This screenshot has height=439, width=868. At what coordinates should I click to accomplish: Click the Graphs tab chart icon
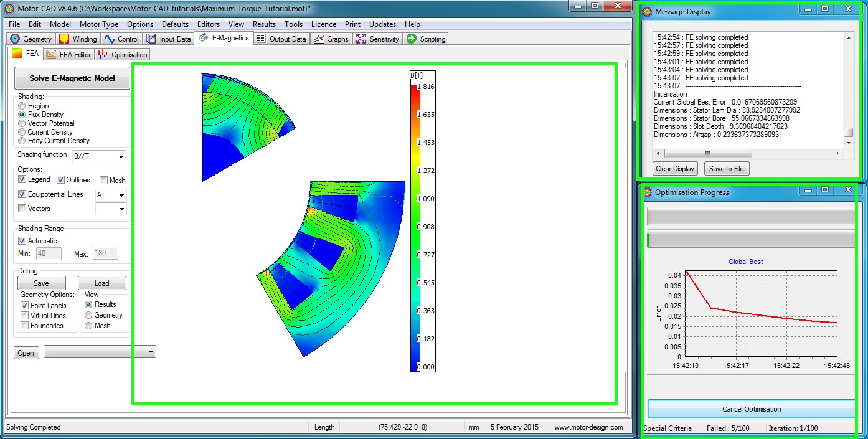[x=319, y=39]
